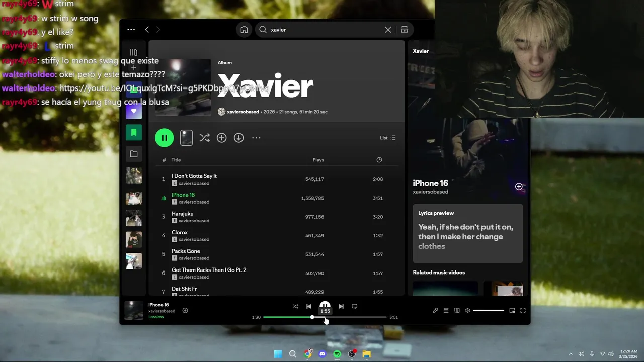The height and width of the screenshot is (362, 644).
Task: Open Connect to a device
Action: click(457, 311)
